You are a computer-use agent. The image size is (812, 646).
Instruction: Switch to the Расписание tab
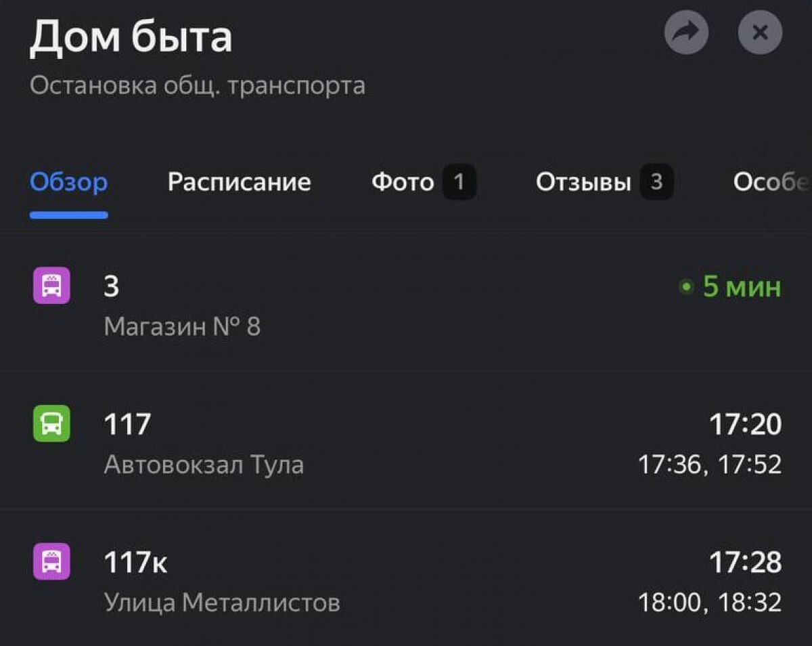coord(239,181)
